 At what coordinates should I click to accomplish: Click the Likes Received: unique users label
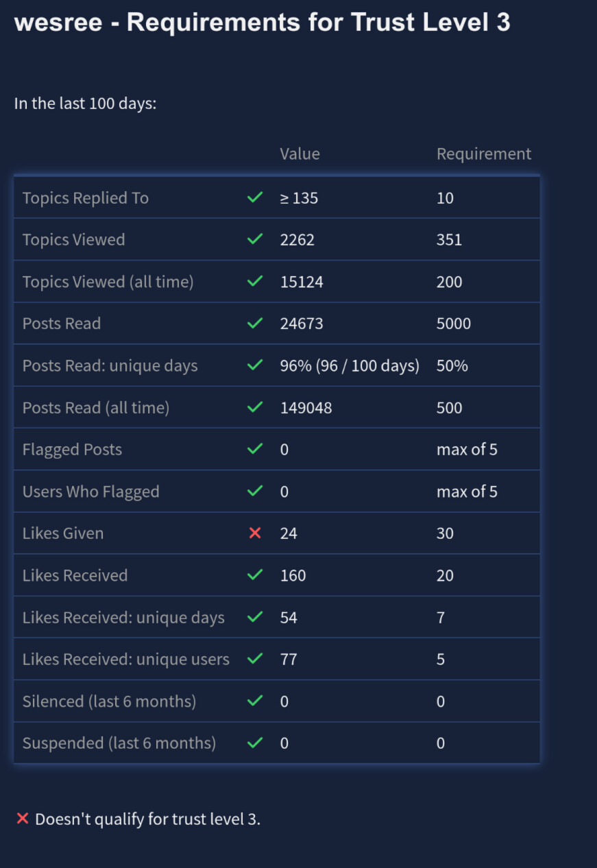click(125, 659)
